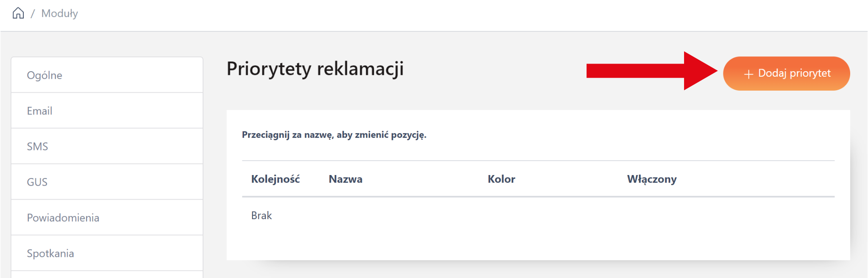
Task: Go to the Powiadomienia section
Action: coord(63,218)
